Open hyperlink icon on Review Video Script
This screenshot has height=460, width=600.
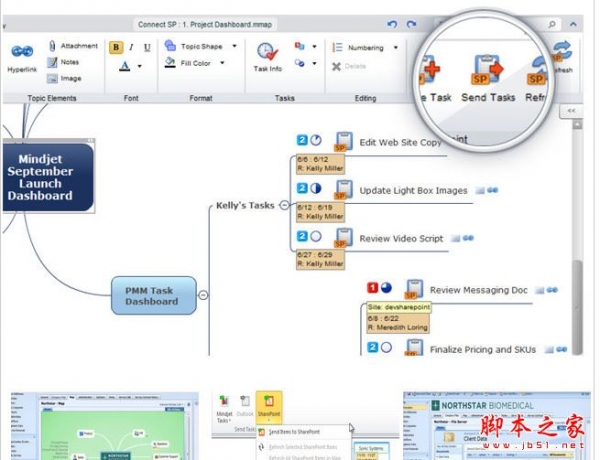pyautogui.click(x=468, y=238)
